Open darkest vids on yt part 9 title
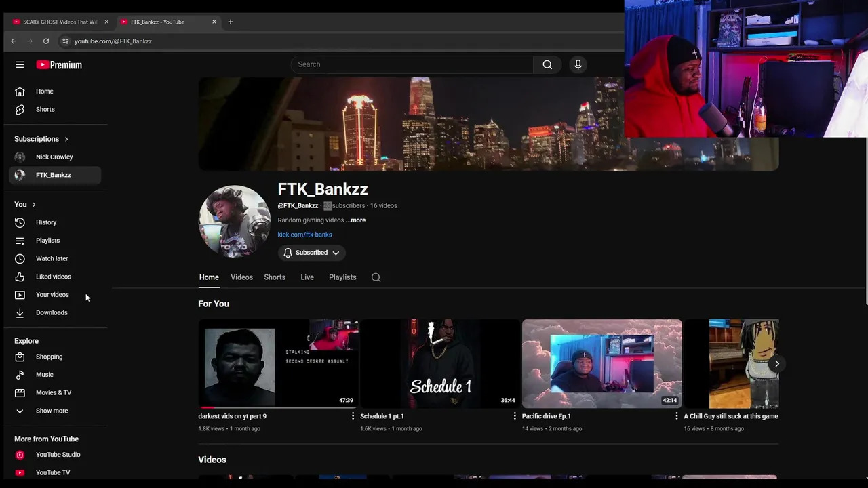Image resolution: width=868 pixels, height=488 pixels. [232, 416]
